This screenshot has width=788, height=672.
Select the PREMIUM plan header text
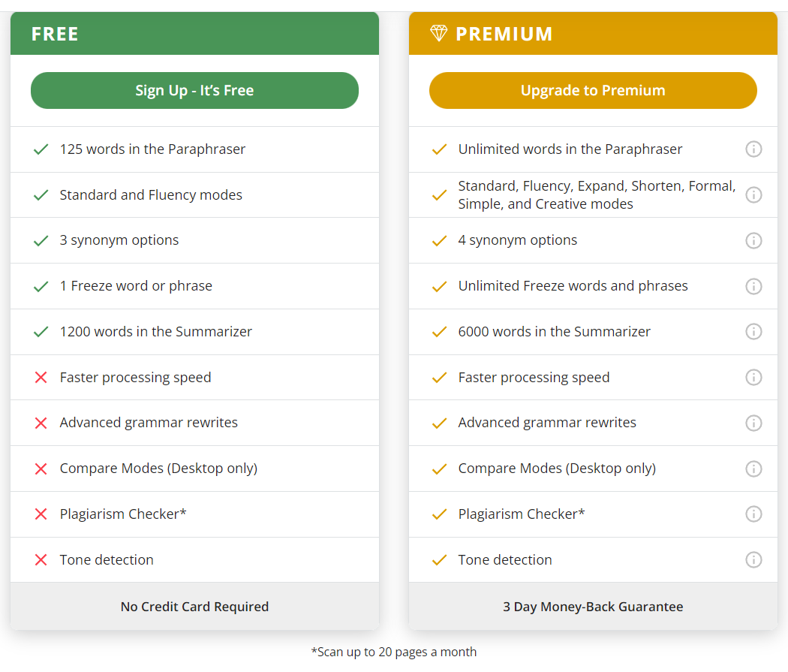pos(504,35)
